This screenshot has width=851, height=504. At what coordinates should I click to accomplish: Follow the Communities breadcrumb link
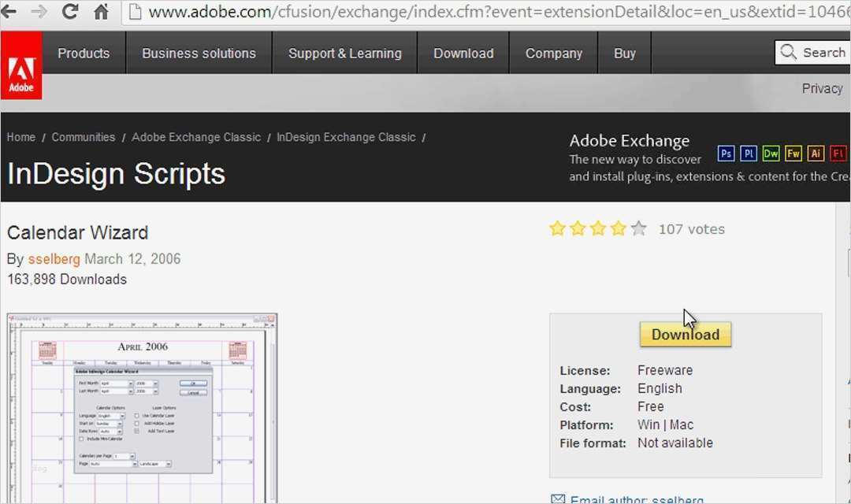coord(83,137)
